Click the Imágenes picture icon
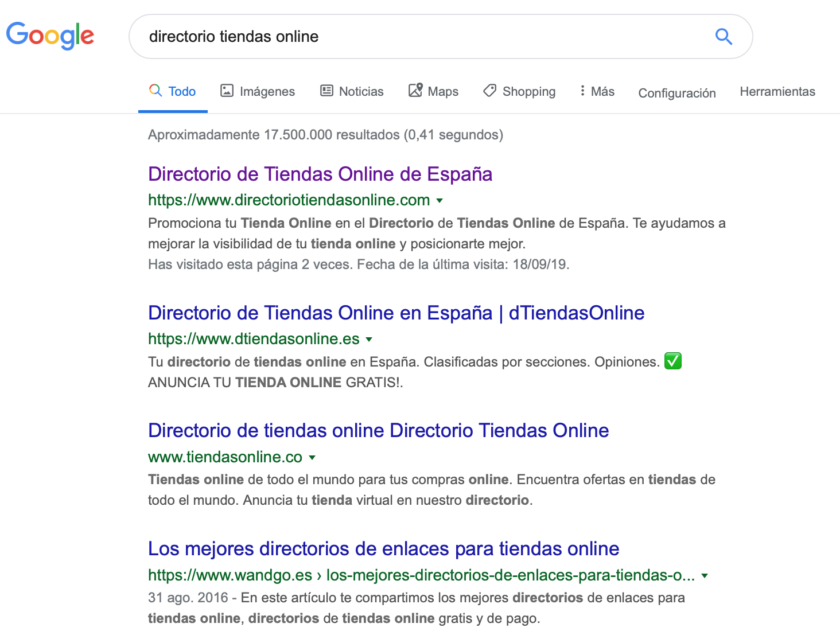Image resolution: width=840 pixels, height=639 pixels. click(x=227, y=91)
